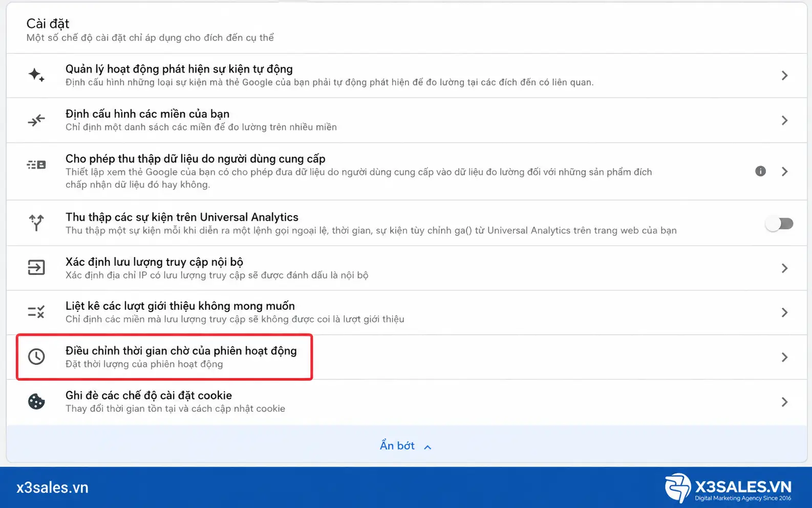Collapse settings with the "Ẩn bớt" link

click(x=397, y=446)
